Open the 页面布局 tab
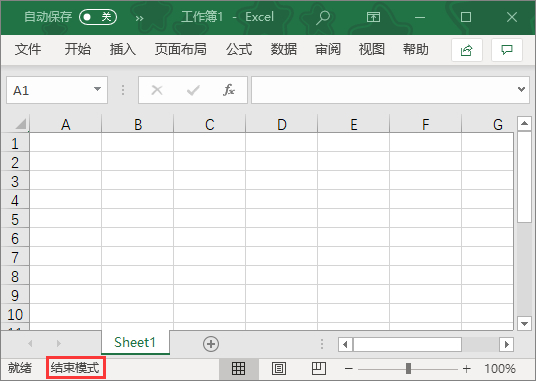This screenshot has height=381, width=536. (x=180, y=50)
